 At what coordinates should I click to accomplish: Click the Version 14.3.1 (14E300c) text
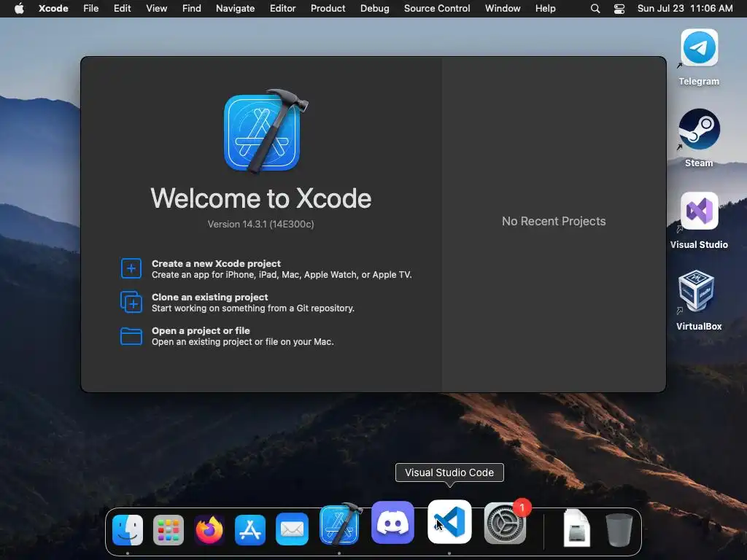(260, 225)
